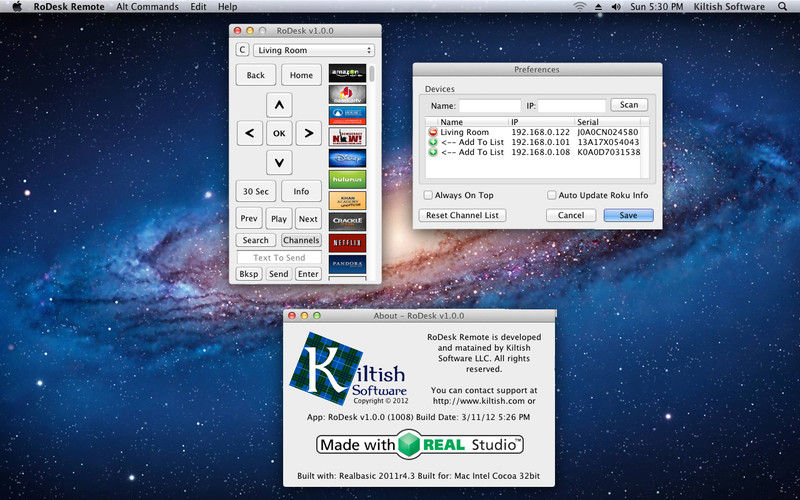
Task: Click the Name column header in Devices
Action: (473, 122)
